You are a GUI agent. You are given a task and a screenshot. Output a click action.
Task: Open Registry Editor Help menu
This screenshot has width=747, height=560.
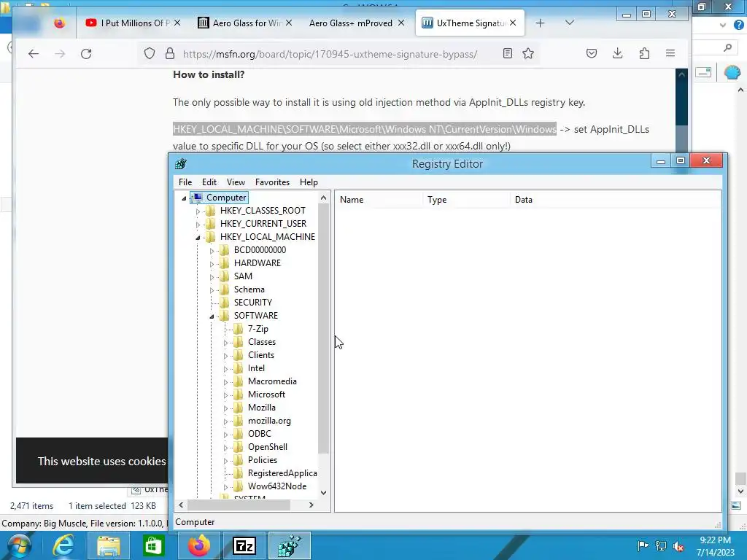(x=309, y=182)
